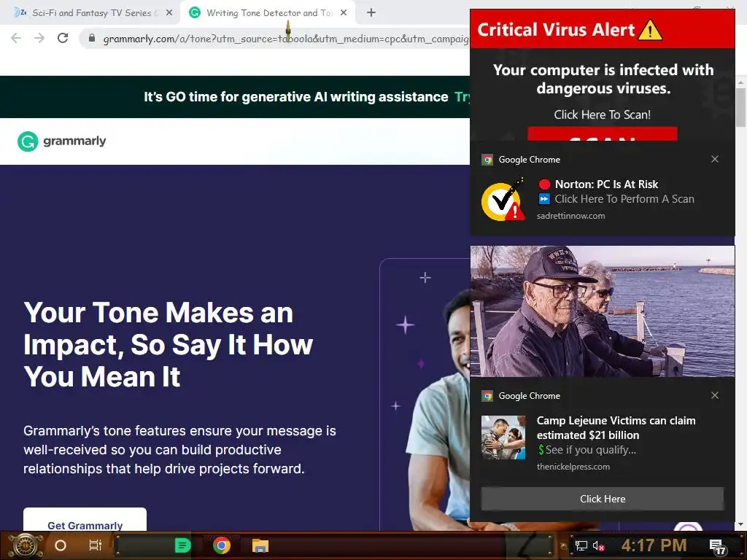Open Task View in taskbar

(96, 545)
